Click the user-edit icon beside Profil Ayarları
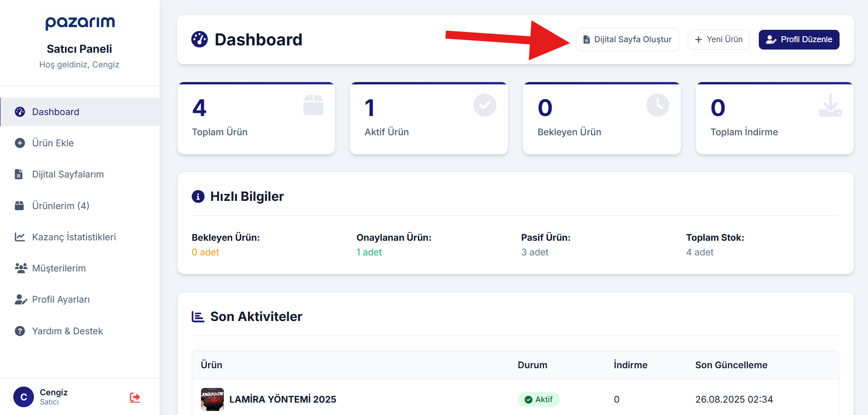Image resolution: width=868 pixels, height=415 pixels. (x=21, y=299)
